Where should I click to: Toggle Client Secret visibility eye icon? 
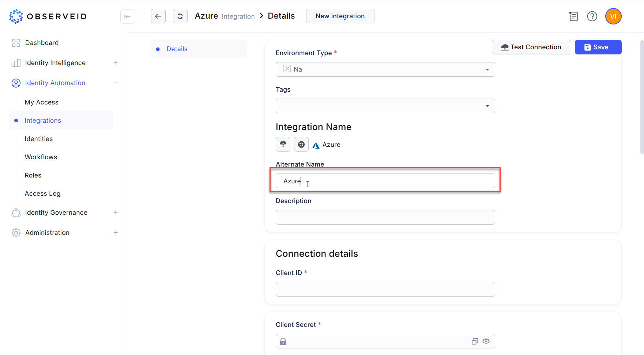point(486,341)
